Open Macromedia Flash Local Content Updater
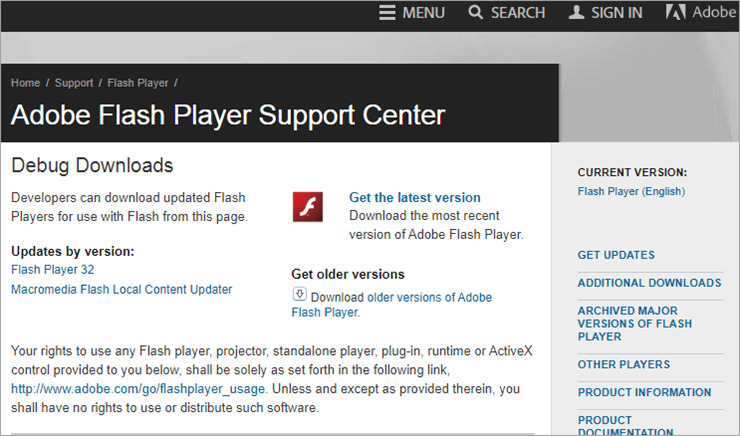740x436 pixels. click(x=121, y=290)
